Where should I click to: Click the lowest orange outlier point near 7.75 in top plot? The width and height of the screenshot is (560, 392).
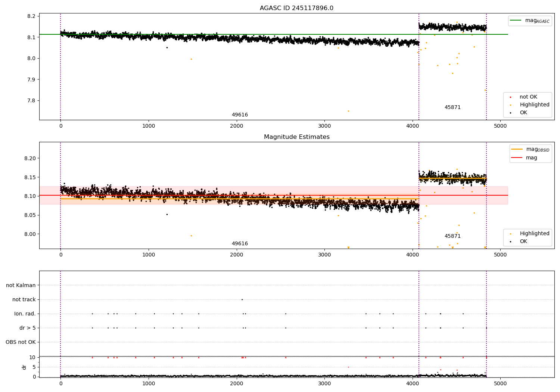[x=348, y=111]
